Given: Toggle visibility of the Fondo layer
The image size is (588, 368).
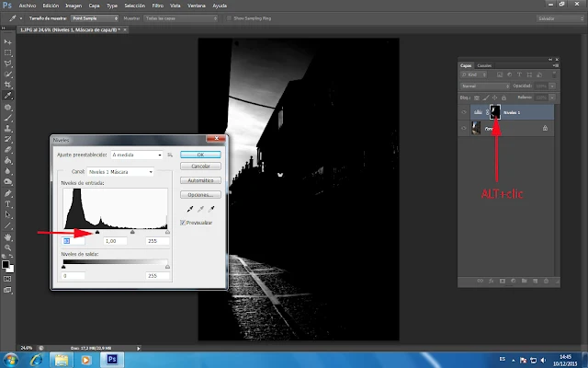Looking at the screenshot, I should [465, 129].
